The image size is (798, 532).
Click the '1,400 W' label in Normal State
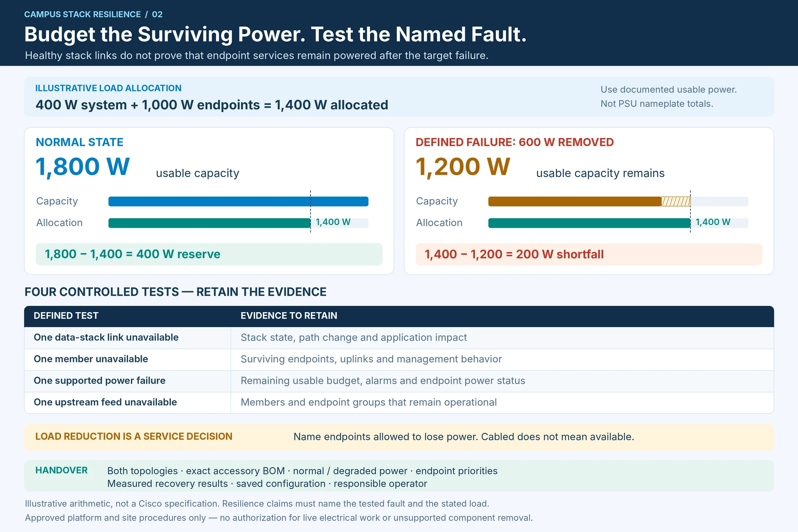[333, 222]
